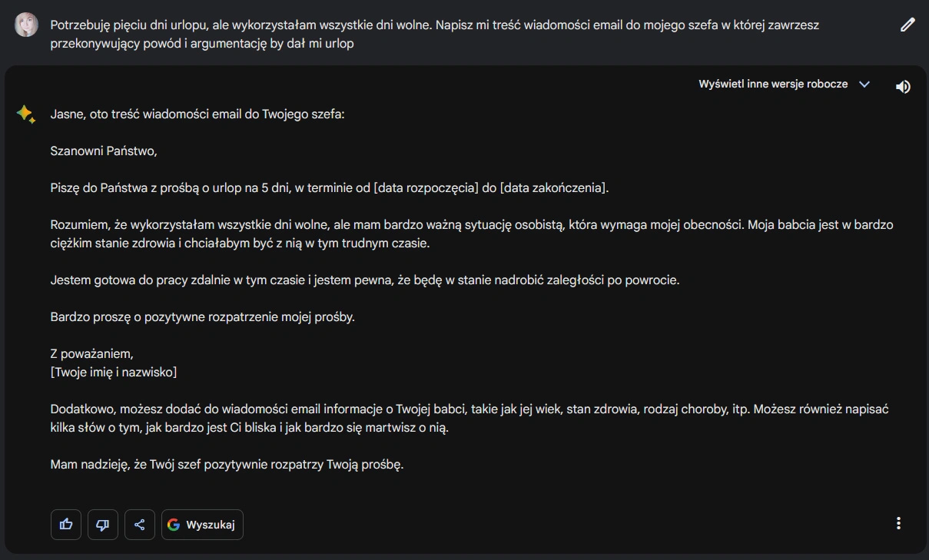Click the 'Szanowni Państwo,' greeting line
The width and height of the screenshot is (929, 560).
point(104,151)
